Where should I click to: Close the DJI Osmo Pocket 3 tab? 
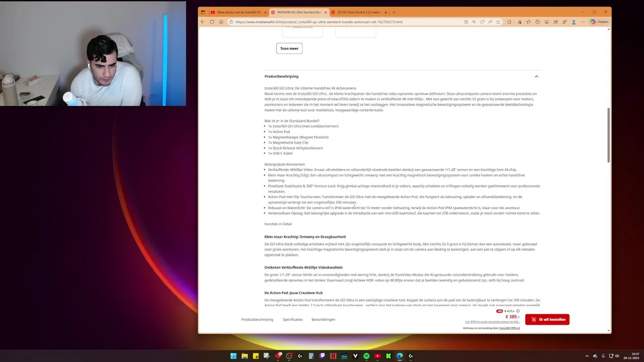(x=386, y=12)
